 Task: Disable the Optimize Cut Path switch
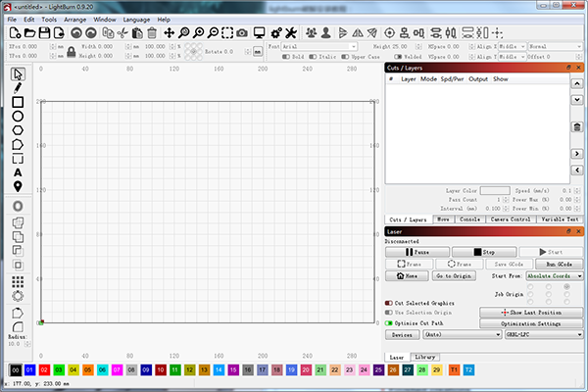click(x=389, y=323)
